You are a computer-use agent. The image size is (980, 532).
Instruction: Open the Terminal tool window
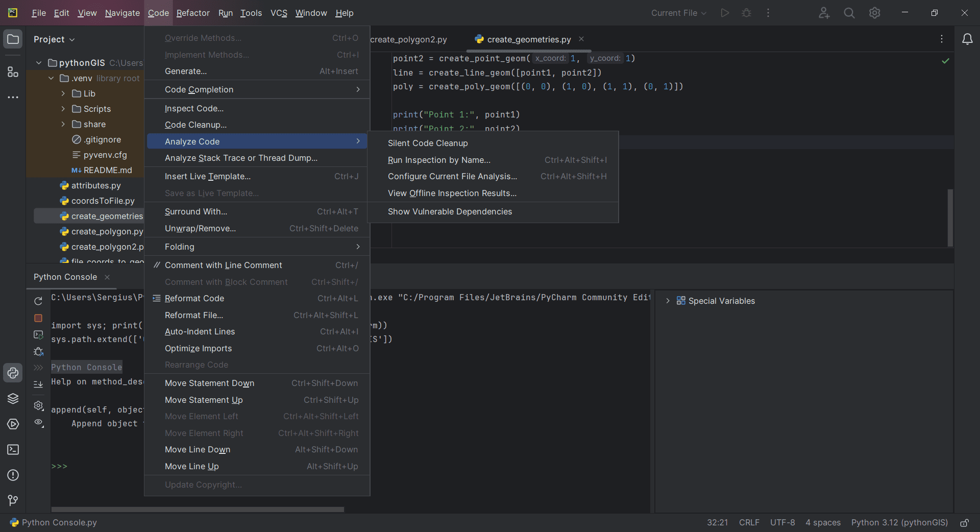click(13, 450)
